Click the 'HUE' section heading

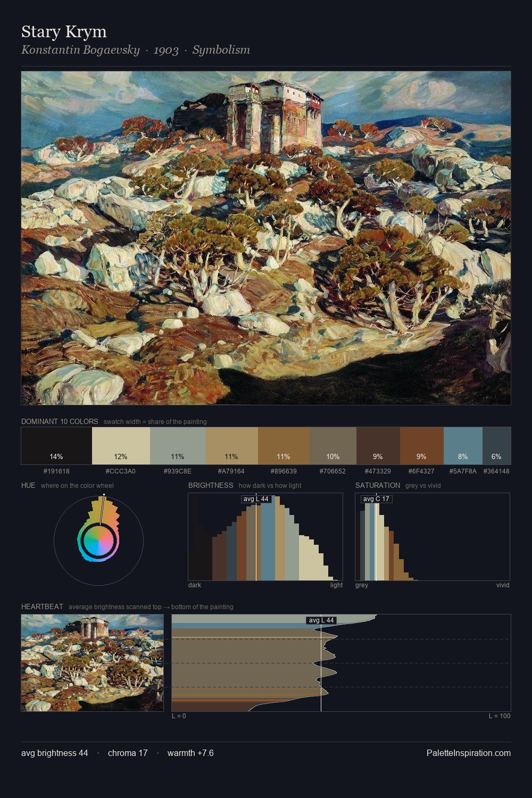coord(28,485)
